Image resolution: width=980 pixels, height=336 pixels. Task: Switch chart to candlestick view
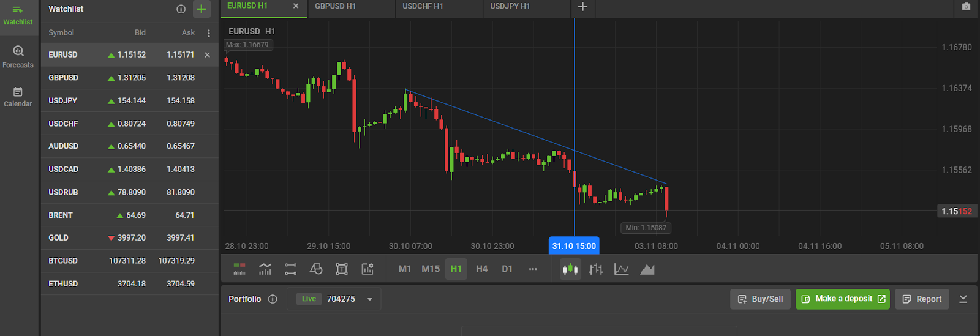point(570,269)
